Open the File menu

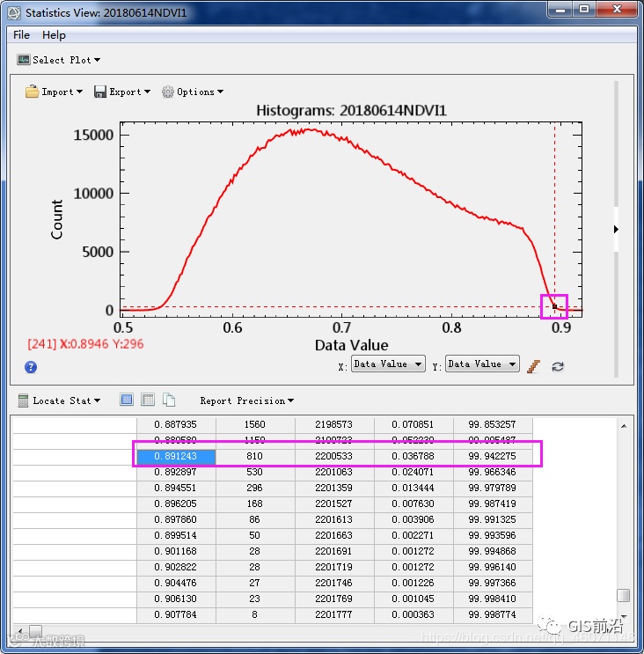click(21, 34)
